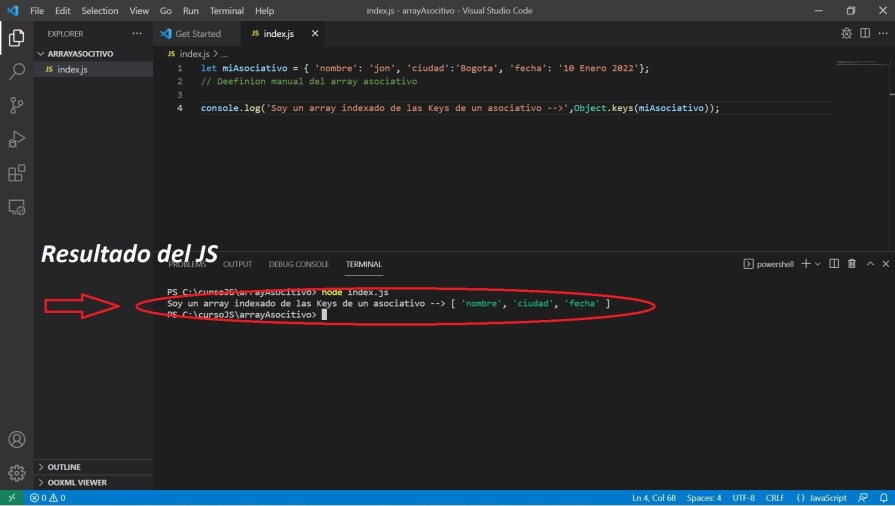This screenshot has height=506, width=895.
Task: Maximize the panel with the up chevron
Action: coord(870,264)
